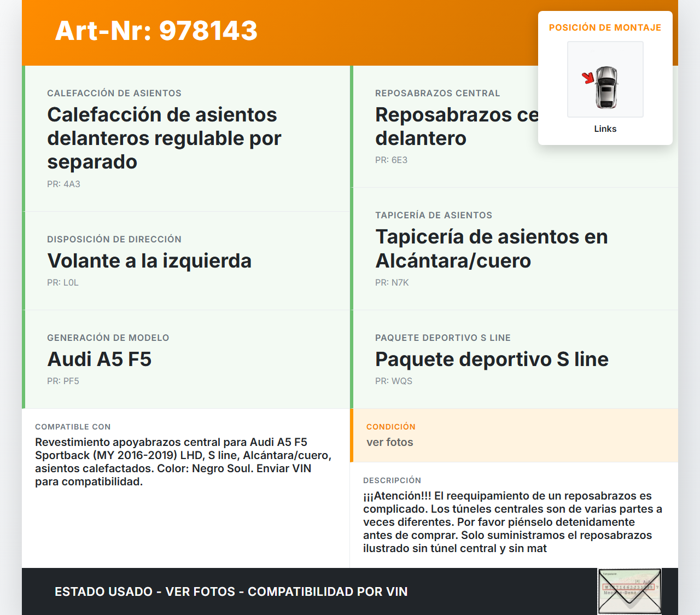Click 'Calefacción de asientos delanteros regulable por separado'

[x=164, y=138]
